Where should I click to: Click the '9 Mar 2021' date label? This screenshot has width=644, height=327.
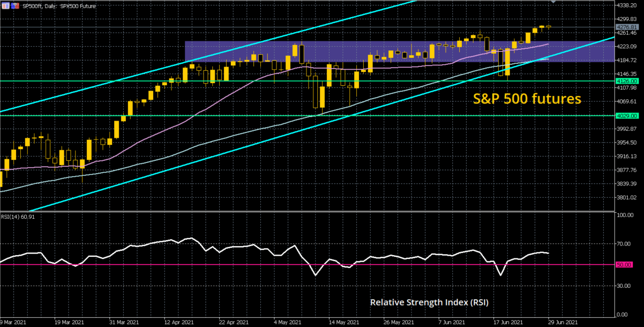pyautogui.click(x=13, y=322)
